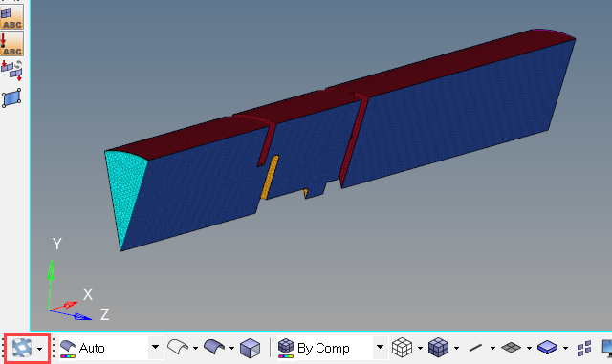612x364 pixels.
Task: Toggle the transparency cube icon
Action: (250, 347)
